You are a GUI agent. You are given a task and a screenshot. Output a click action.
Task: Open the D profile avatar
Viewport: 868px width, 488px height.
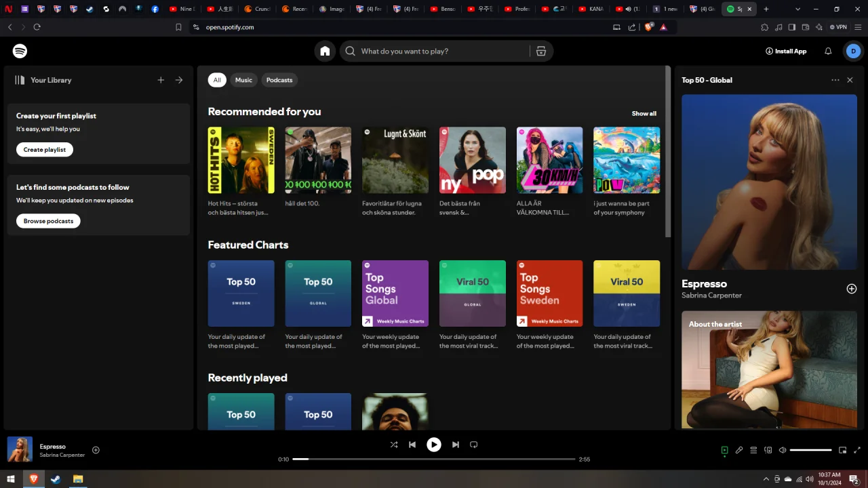pos(853,51)
